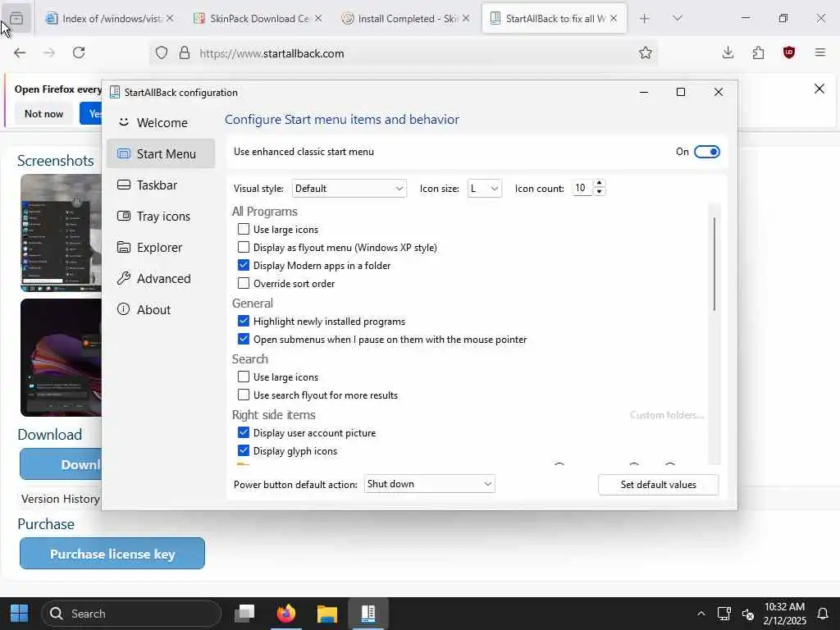Click the Version History link
This screenshot has height=630, width=840.
tap(61, 499)
